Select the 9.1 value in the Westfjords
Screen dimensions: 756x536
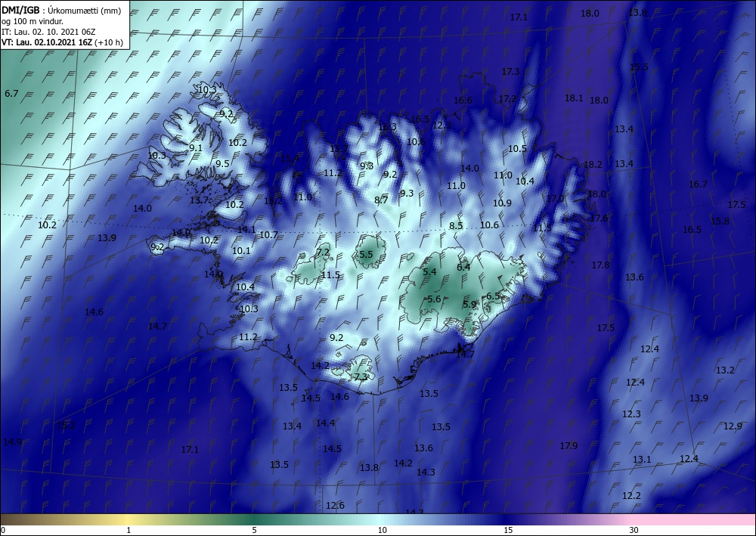[x=196, y=148]
